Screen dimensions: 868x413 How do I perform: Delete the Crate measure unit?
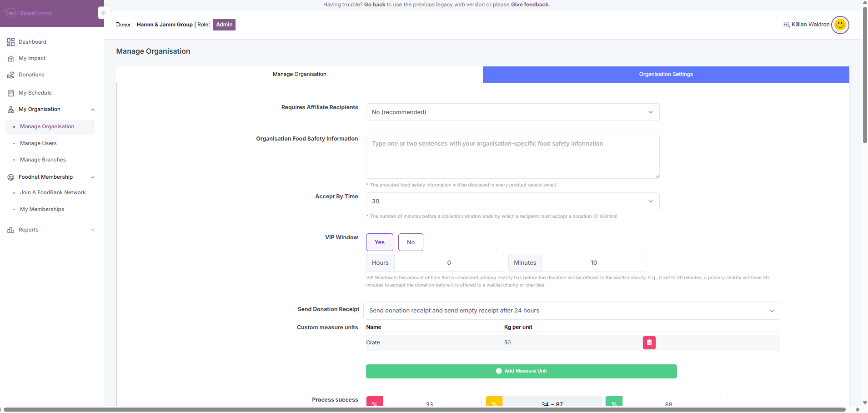point(649,342)
